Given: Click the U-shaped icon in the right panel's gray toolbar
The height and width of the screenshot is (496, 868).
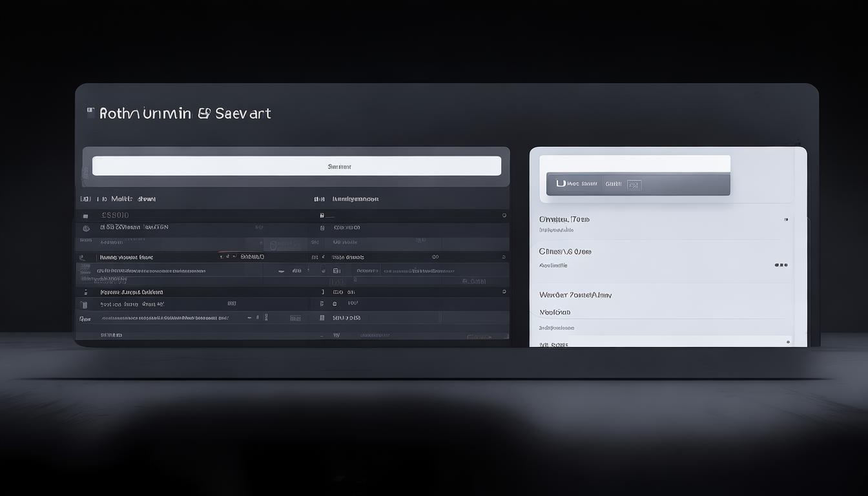Looking at the screenshot, I should 561,183.
